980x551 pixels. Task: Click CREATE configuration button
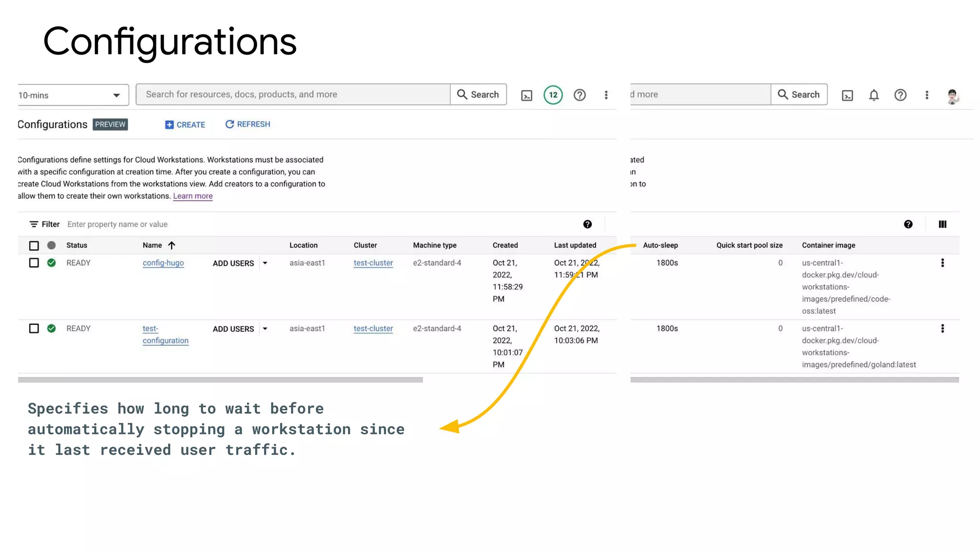point(185,125)
